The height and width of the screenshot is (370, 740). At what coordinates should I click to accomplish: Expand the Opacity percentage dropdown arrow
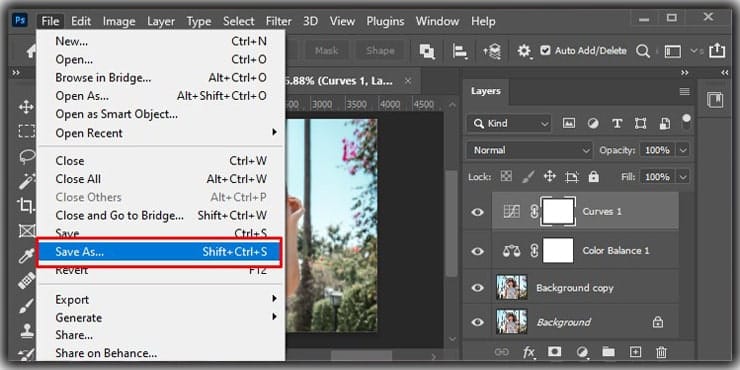click(683, 151)
